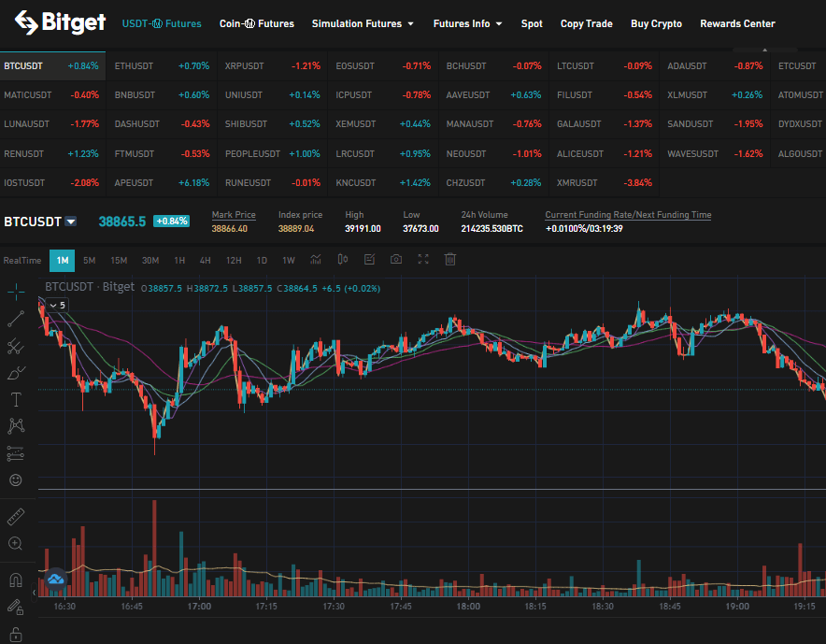Select the crosshair cursor tool
This screenshot has height=644, width=826.
coord(16,292)
